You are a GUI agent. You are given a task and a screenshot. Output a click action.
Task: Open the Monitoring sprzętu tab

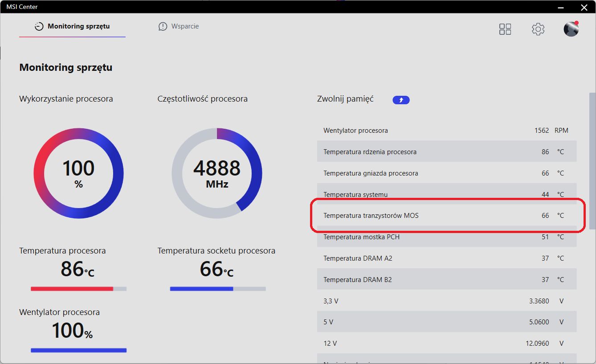pyautogui.click(x=72, y=26)
